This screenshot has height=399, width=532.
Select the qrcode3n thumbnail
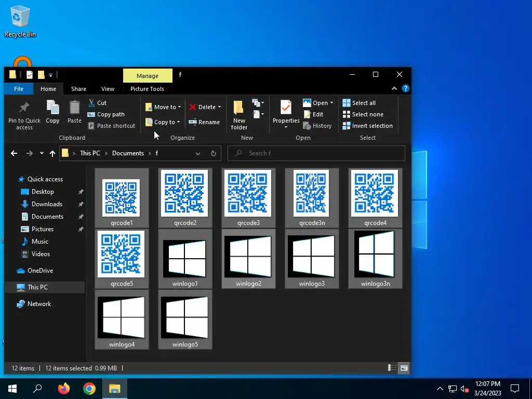click(x=312, y=198)
